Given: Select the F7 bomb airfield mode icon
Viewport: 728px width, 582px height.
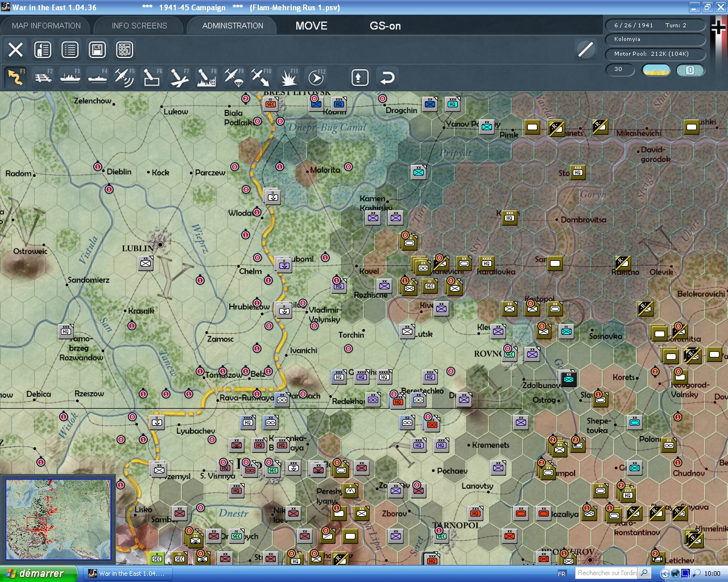Looking at the screenshot, I should [x=179, y=77].
